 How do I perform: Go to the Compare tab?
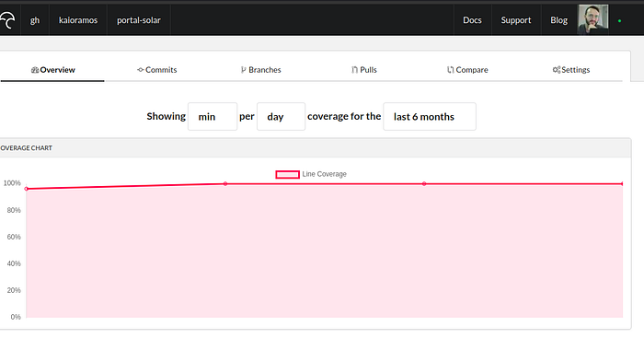(467, 70)
